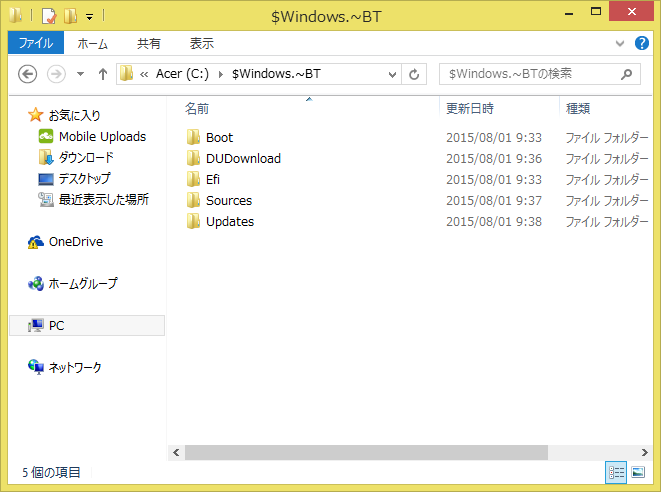This screenshot has height=492, width=661.
Task: Go back with the Back arrow
Action: pos(28,74)
